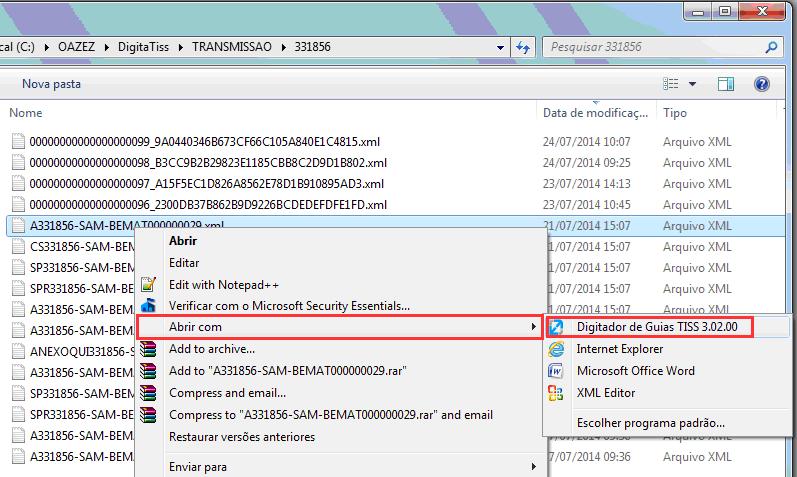Image resolution: width=797 pixels, height=477 pixels.
Task: Click the refresh arrows beside the address bar
Action: 523,47
